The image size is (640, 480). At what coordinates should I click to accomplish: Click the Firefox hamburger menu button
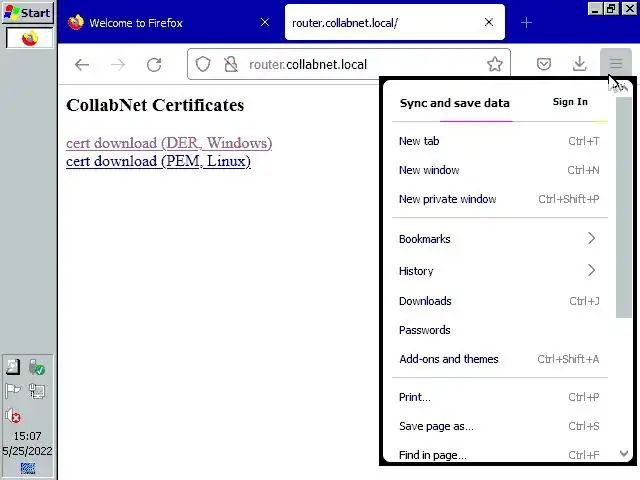616,64
